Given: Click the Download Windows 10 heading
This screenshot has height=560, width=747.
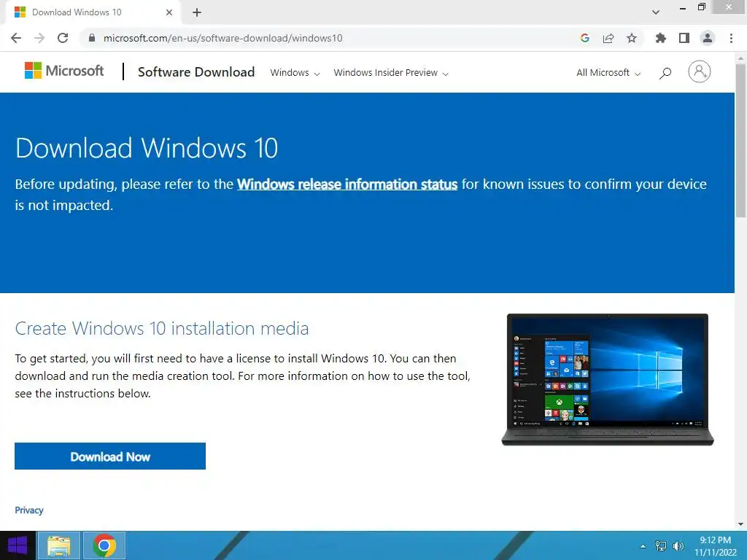Looking at the screenshot, I should click(146, 147).
